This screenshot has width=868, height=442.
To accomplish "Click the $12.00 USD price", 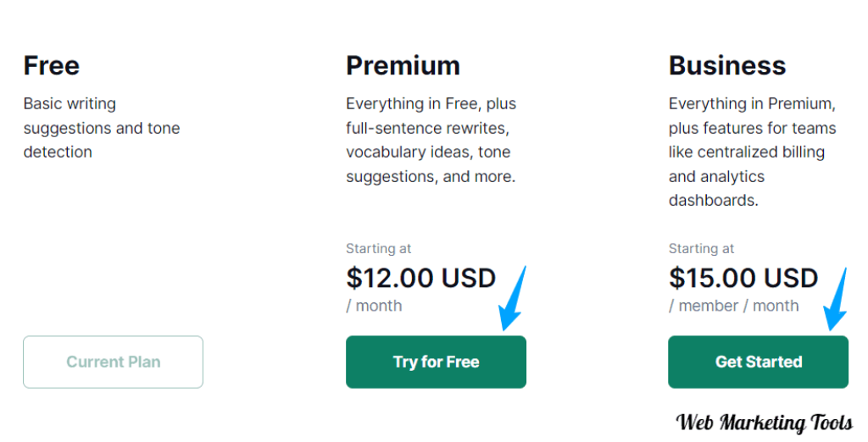I will click(x=420, y=278).
